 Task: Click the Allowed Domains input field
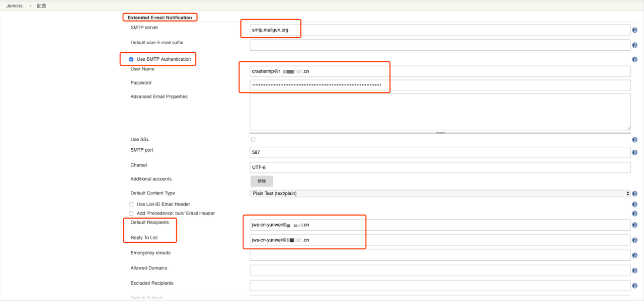pyautogui.click(x=440, y=270)
